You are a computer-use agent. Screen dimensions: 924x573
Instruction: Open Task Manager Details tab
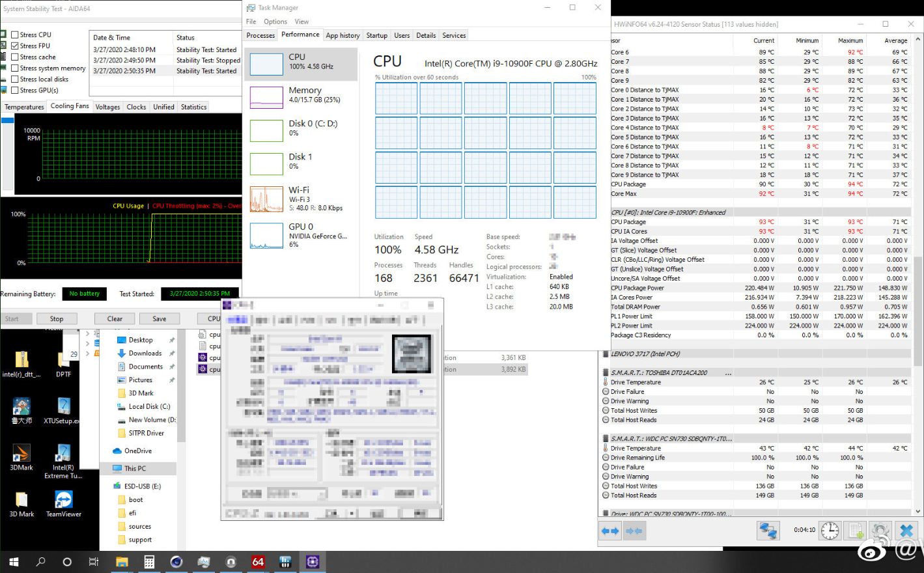point(426,35)
